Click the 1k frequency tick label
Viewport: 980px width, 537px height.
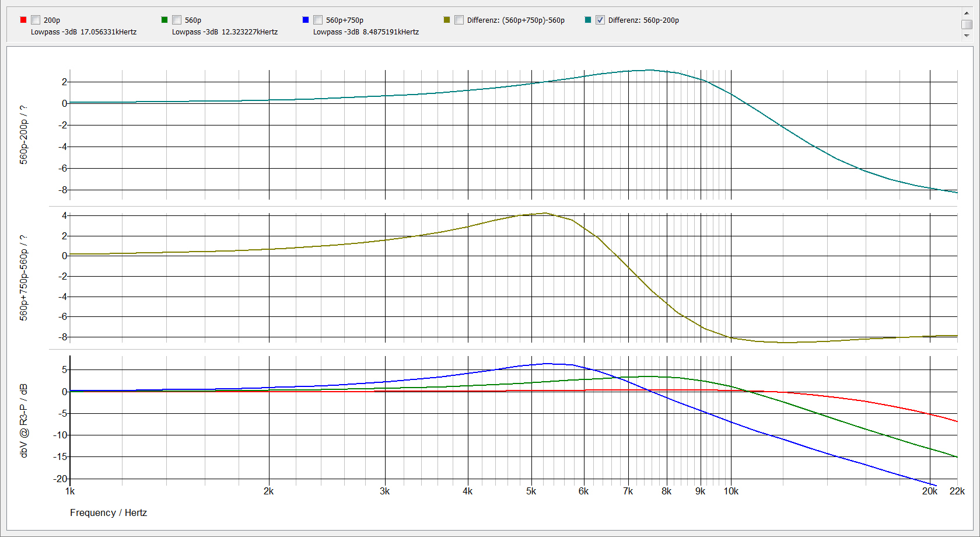click(70, 491)
